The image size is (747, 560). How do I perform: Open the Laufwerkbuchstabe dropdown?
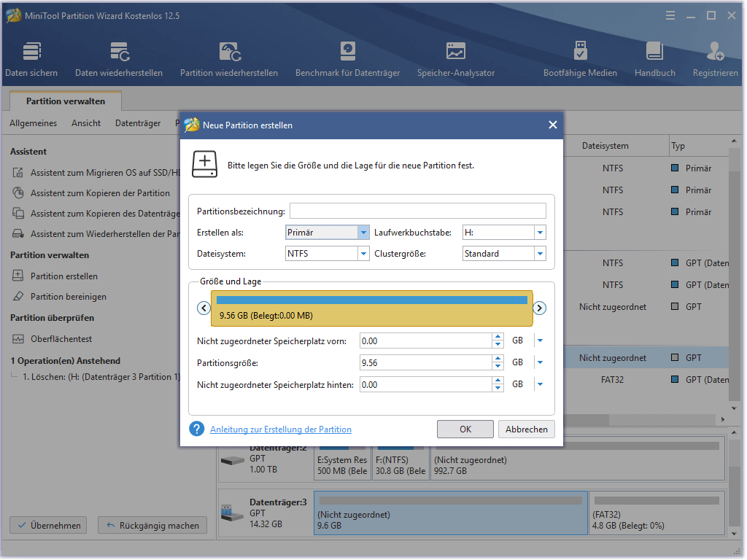[540, 233]
